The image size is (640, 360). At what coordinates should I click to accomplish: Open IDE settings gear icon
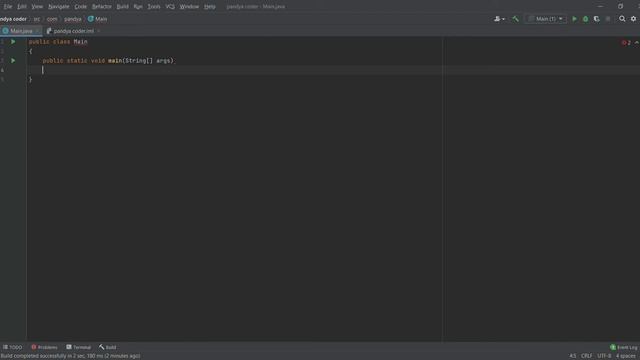click(x=633, y=19)
